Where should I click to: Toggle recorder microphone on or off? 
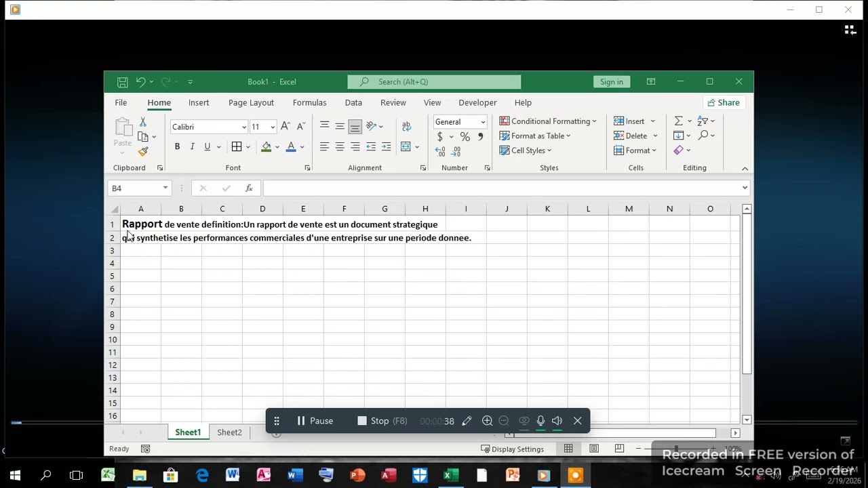[540, 421]
